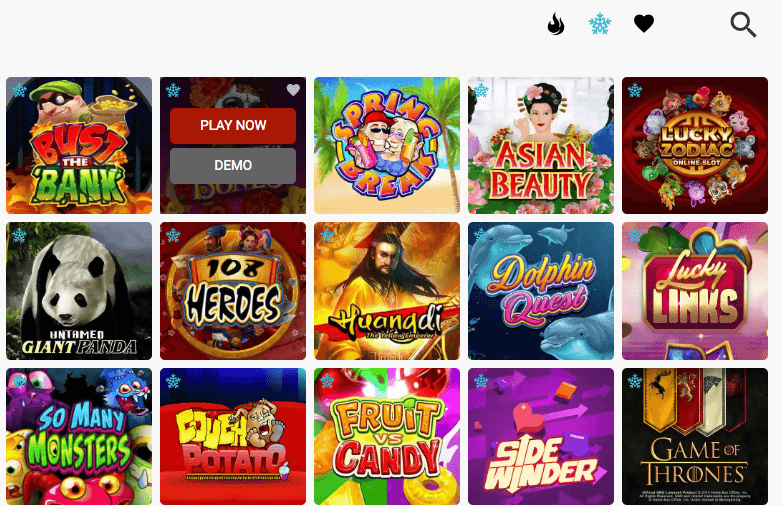
Task: Choose the Dolphin Quest game tile
Action: tap(541, 291)
